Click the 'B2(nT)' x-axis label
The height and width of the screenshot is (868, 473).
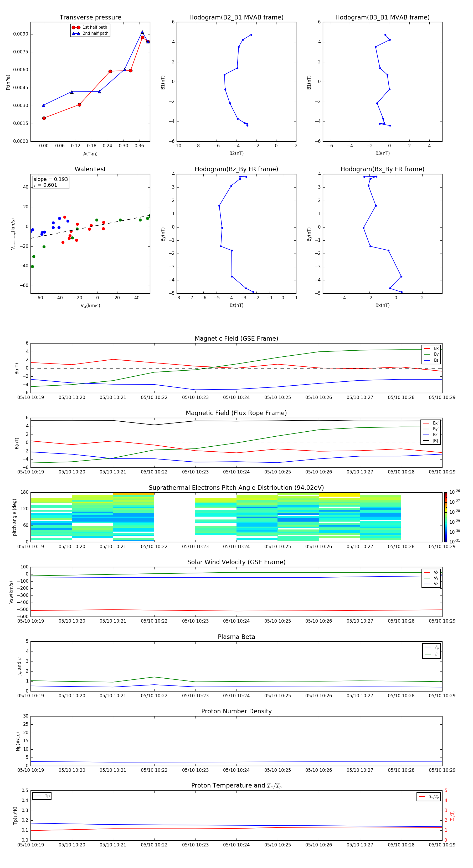click(x=236, y=153)
